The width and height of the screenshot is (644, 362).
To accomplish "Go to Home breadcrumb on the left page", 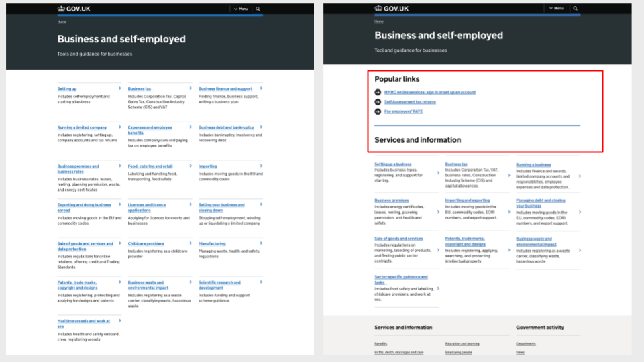I will coord(62,22).
